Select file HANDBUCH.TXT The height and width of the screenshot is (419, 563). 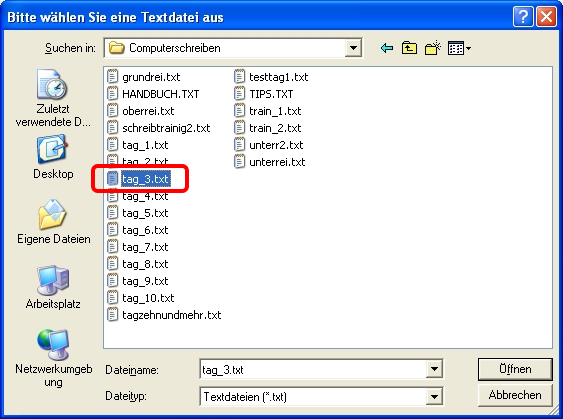(x=153, y=94)
